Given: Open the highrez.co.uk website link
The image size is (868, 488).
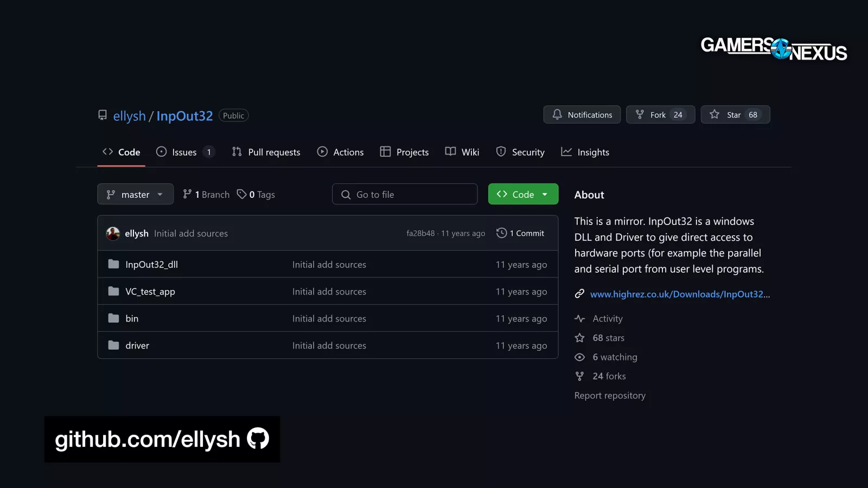Looking at the screenshot, I should (679, 294).
